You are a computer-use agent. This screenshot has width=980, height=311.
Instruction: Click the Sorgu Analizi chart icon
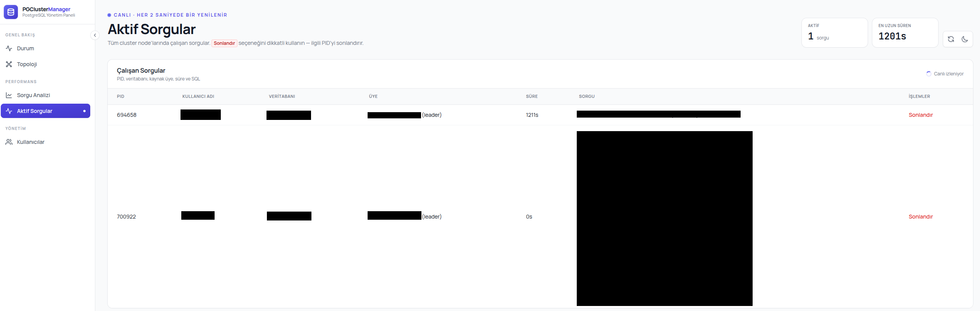tap(9, 95)
